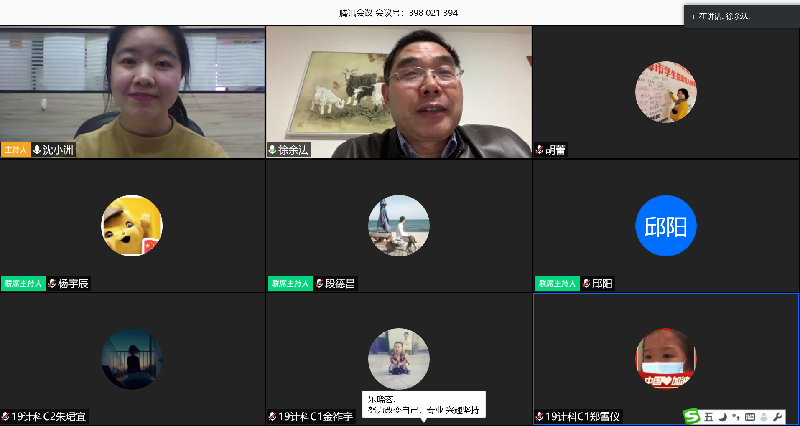Click the orange 主持人 badge on 沈小洲
This screenshot has height=426, width=800.
pos(15,150)
